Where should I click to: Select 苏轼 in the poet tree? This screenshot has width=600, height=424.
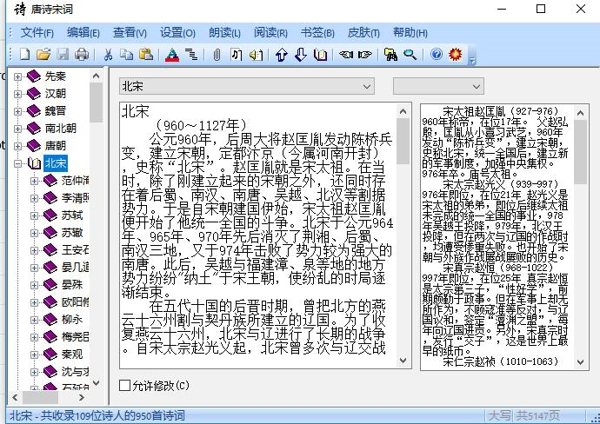click(x=71, y=215)
